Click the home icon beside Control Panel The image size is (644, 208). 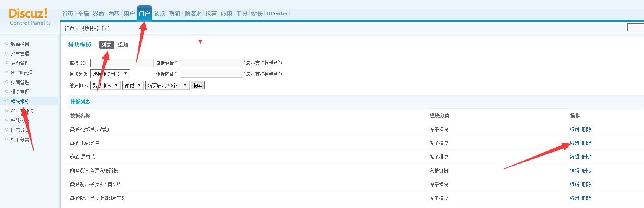pos(49,23)
